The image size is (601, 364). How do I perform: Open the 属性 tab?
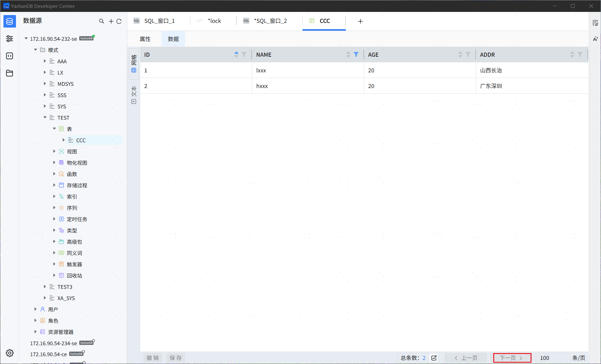point(145,39)
